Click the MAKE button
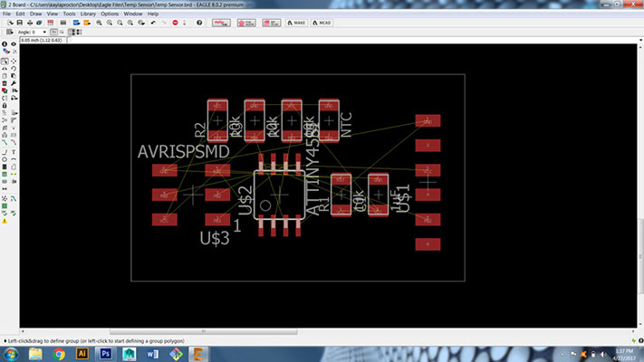Viewport: 644px width, 362px height. 296,23
